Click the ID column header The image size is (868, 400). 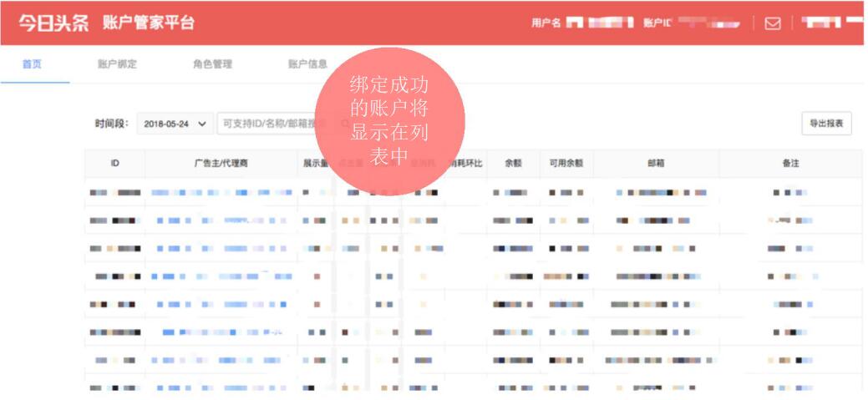(x=114, y=164)
